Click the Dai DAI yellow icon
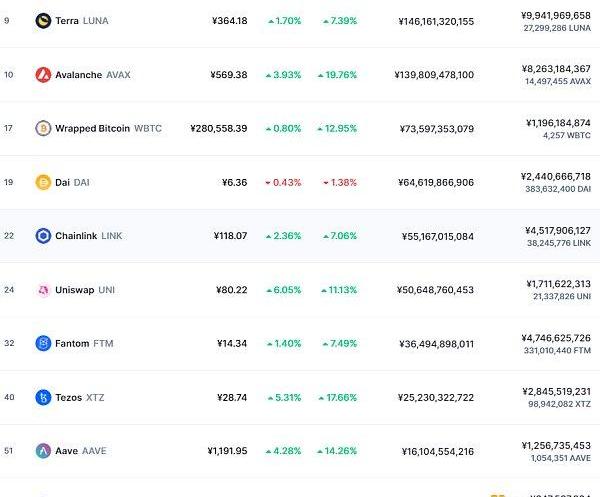 tap(43, 182)
